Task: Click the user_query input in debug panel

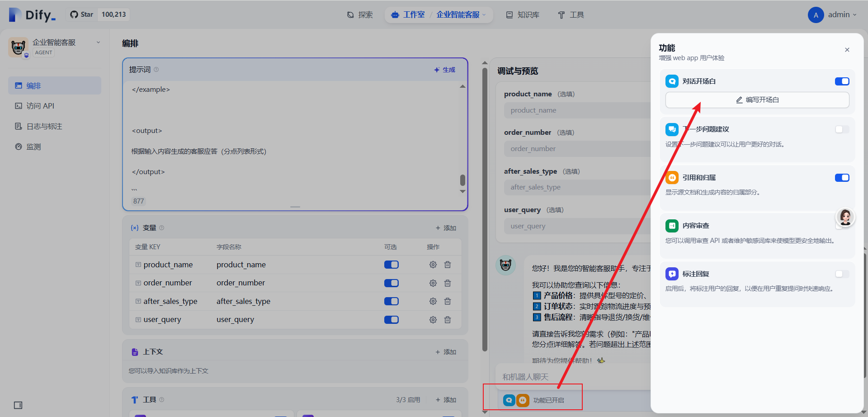Action: tap(577, 226)
